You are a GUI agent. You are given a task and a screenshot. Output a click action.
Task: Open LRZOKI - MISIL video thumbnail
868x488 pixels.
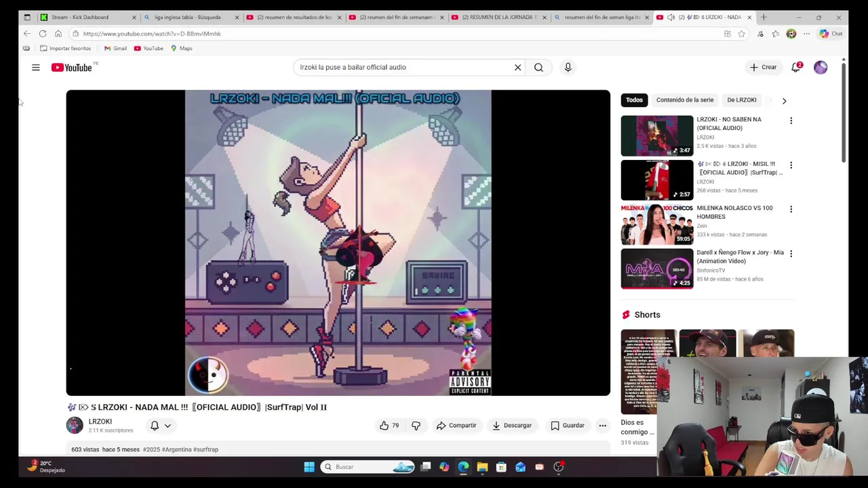(x=657, y=180)
